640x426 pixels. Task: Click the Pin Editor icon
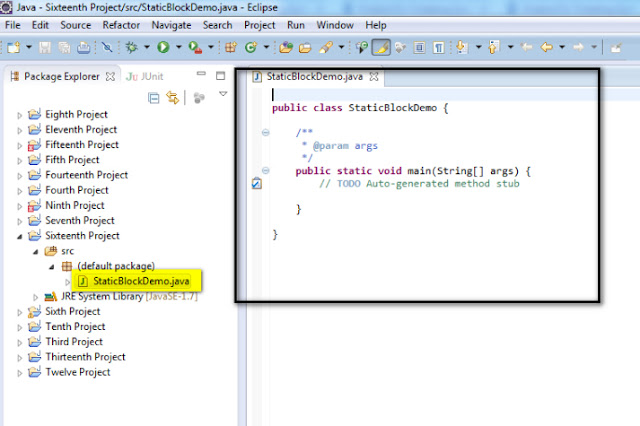coord(616,47)
